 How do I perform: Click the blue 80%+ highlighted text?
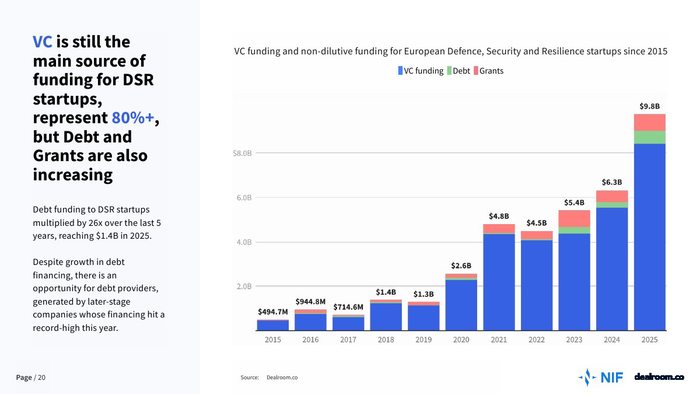click(133, 118)
